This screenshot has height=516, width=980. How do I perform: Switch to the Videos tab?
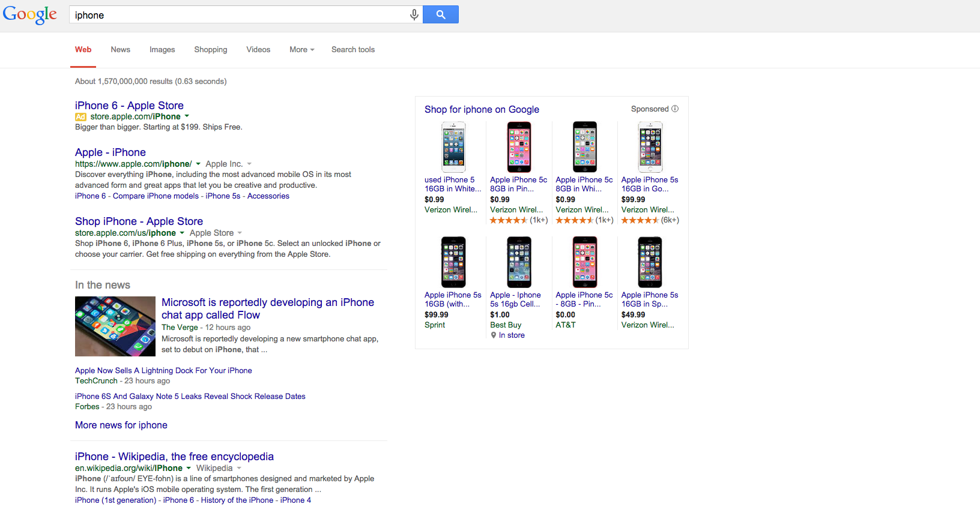coord(258,50)
